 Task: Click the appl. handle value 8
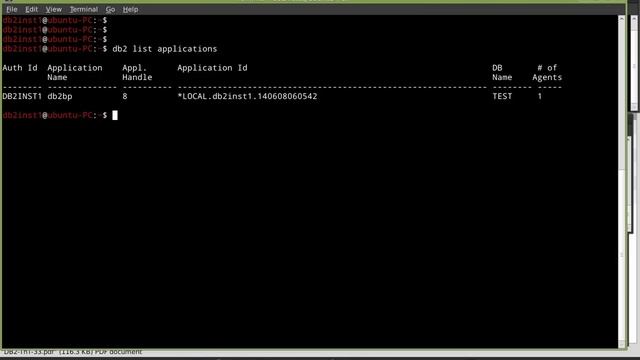[125, 96]
